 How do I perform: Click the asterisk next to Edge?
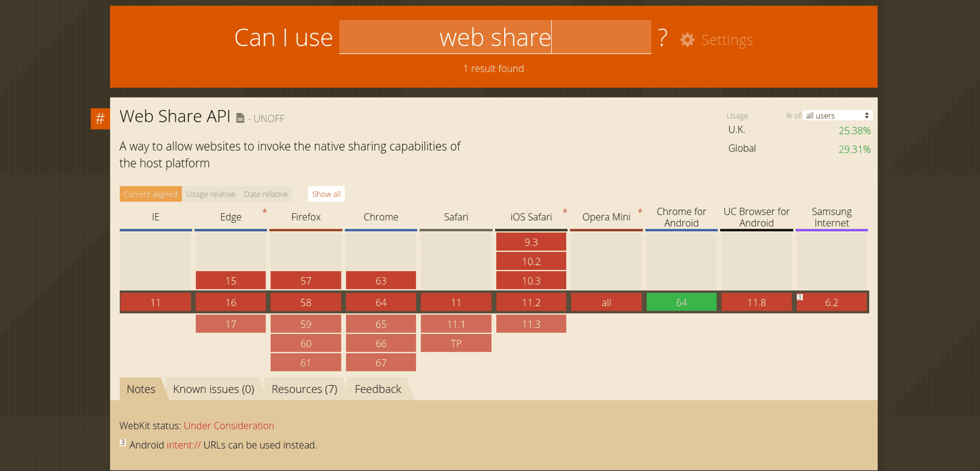click(264, 211)
